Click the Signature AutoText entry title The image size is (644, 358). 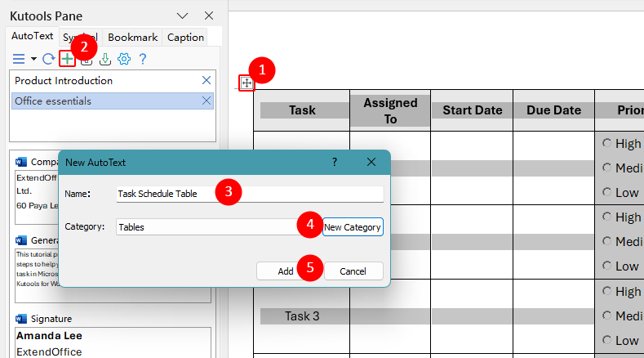click(51, 319)
